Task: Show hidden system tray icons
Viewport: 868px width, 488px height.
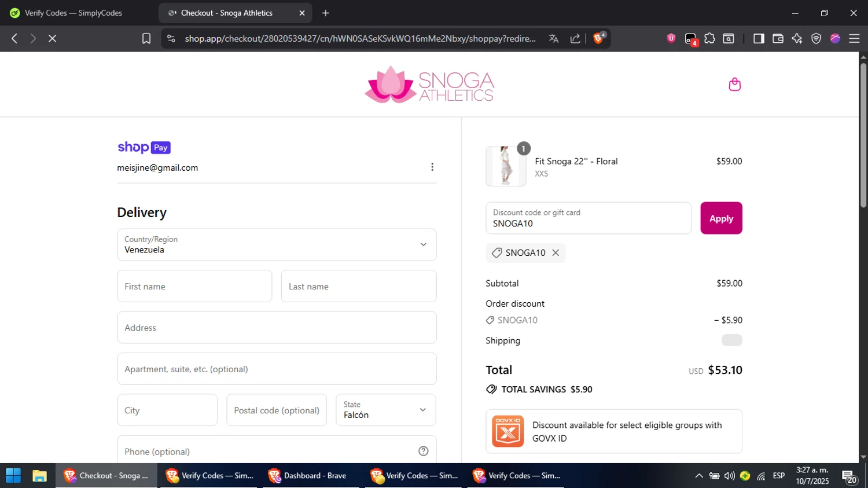Action: 699,476
